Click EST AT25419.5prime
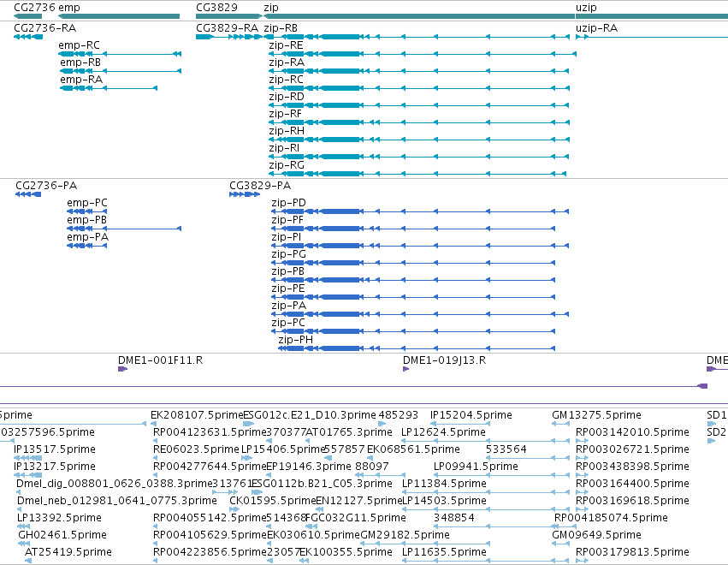Image resolution: width=728 pixels, height=565 pixels. pos(68,551)
